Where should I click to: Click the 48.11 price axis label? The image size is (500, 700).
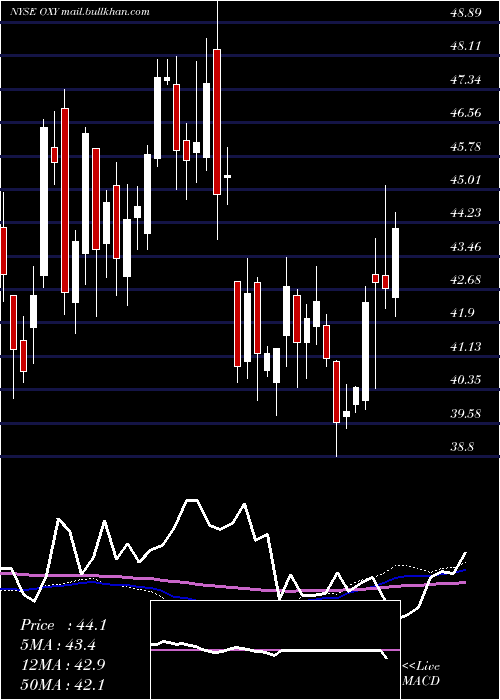[466, 46]
